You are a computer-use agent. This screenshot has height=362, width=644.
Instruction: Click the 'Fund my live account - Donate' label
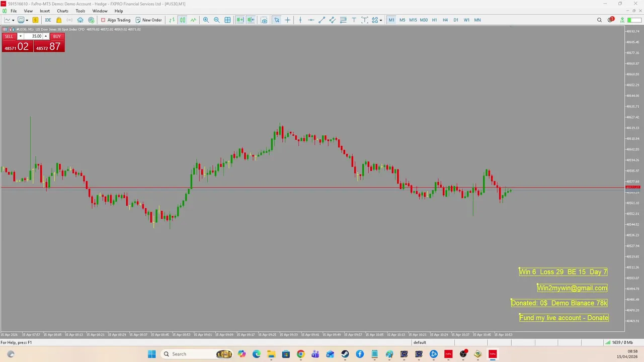pyautogui.click(x=564, y=318)
